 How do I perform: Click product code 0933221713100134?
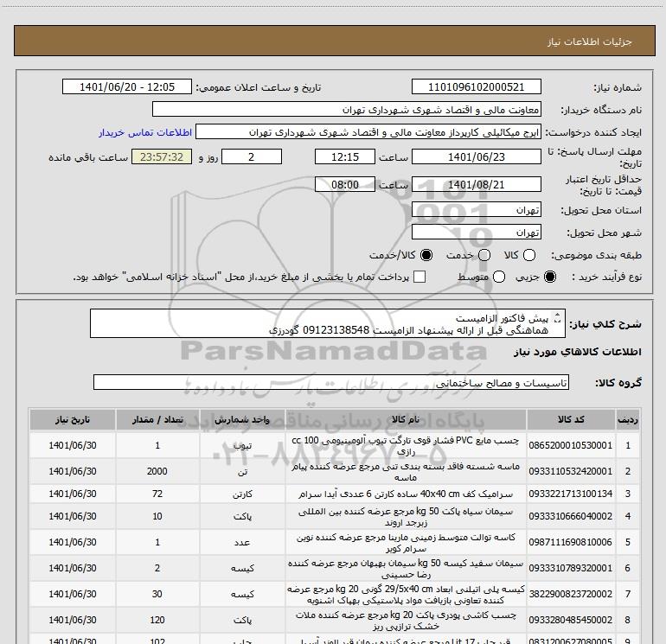tap(571, 494)
